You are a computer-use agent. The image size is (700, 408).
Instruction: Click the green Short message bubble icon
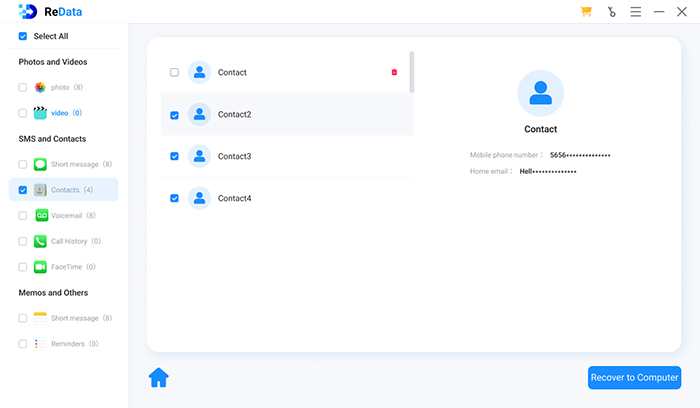point(40,164)
